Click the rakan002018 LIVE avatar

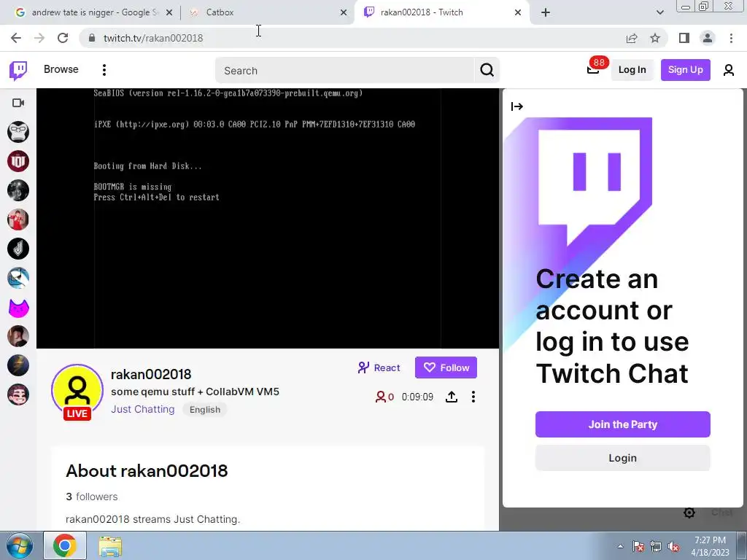click(77, 392)
